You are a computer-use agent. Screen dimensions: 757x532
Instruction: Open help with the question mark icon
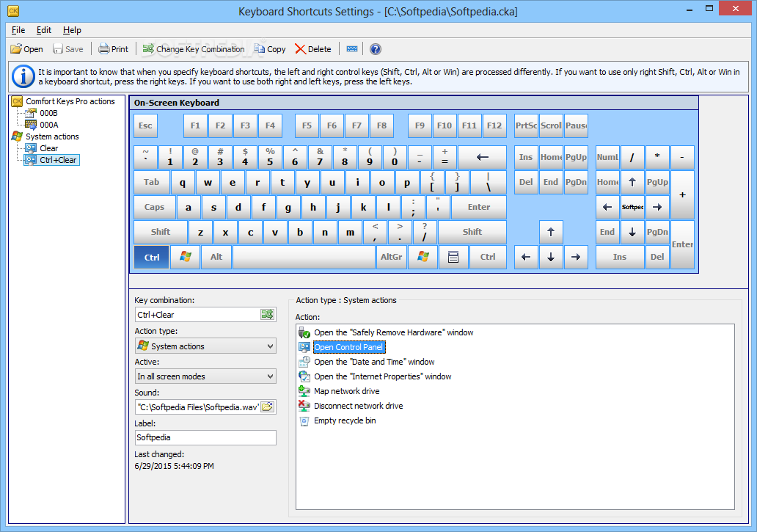(375, 48)
